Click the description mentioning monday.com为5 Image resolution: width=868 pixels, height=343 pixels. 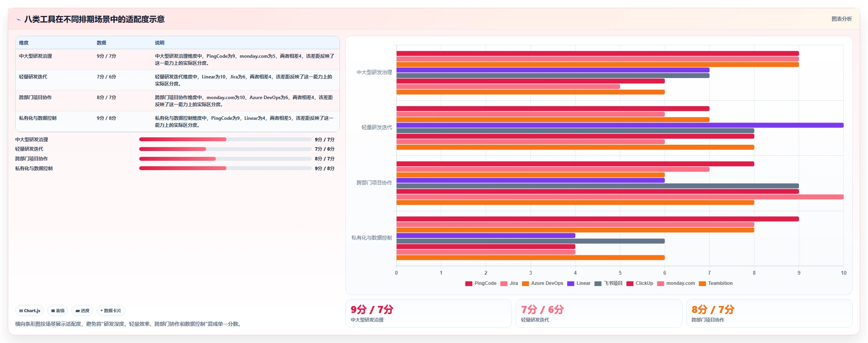[x=245, y=60]
